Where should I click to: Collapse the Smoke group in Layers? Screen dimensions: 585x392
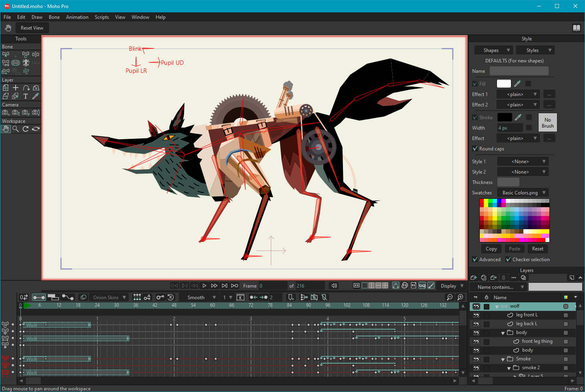[x=503, y=359]
